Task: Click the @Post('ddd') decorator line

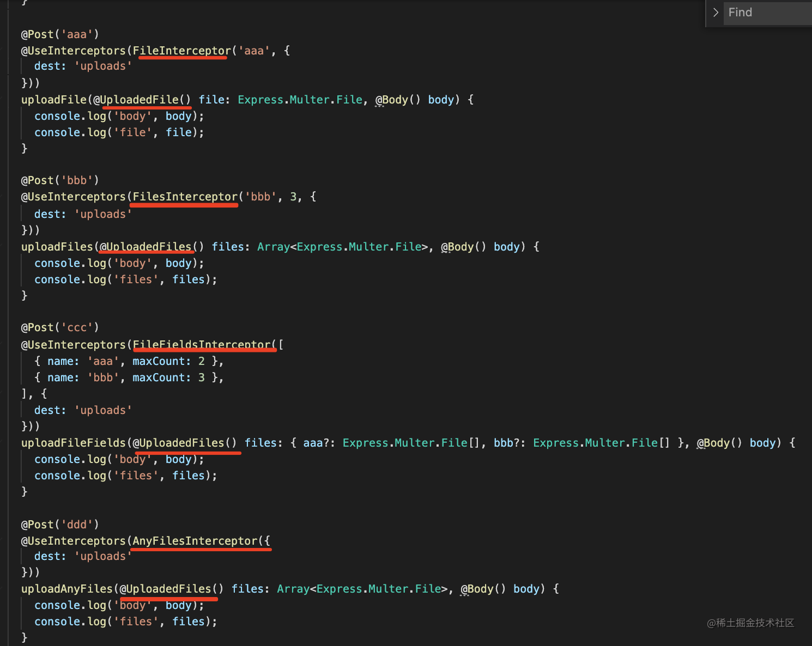Action: click(60, 525)
